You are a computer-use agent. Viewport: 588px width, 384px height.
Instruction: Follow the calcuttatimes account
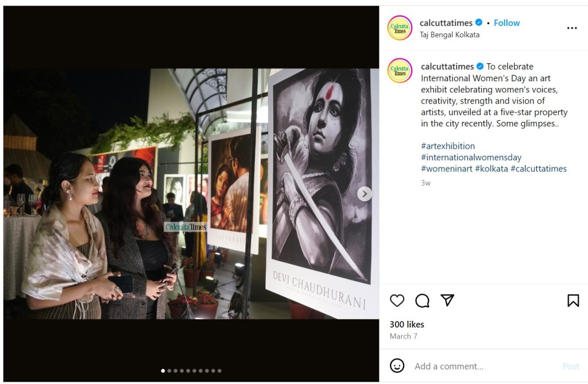(506, 23)
